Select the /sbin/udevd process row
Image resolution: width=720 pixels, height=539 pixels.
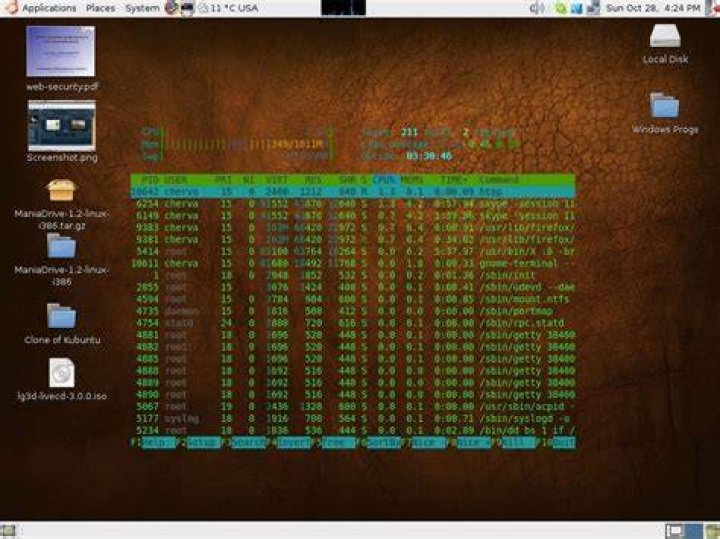(x=353, y=287)
